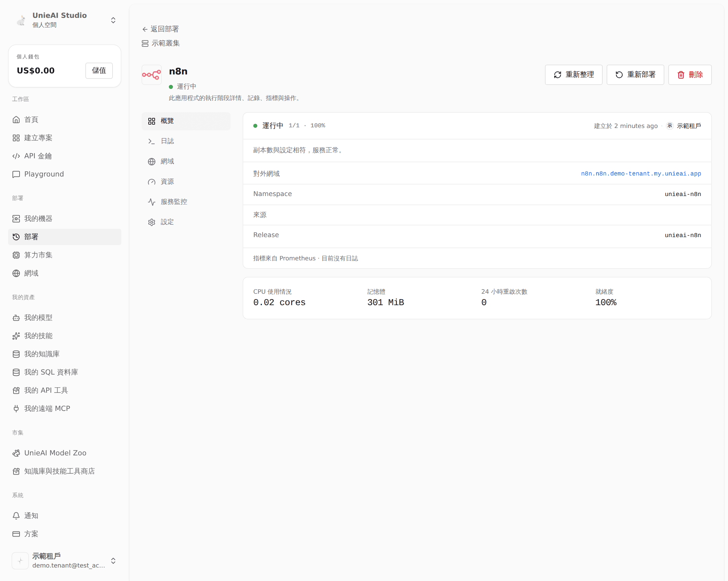Click the 儲值 top-up button
The width and height of the screenshot is (728, 581).
coord(99,71)
